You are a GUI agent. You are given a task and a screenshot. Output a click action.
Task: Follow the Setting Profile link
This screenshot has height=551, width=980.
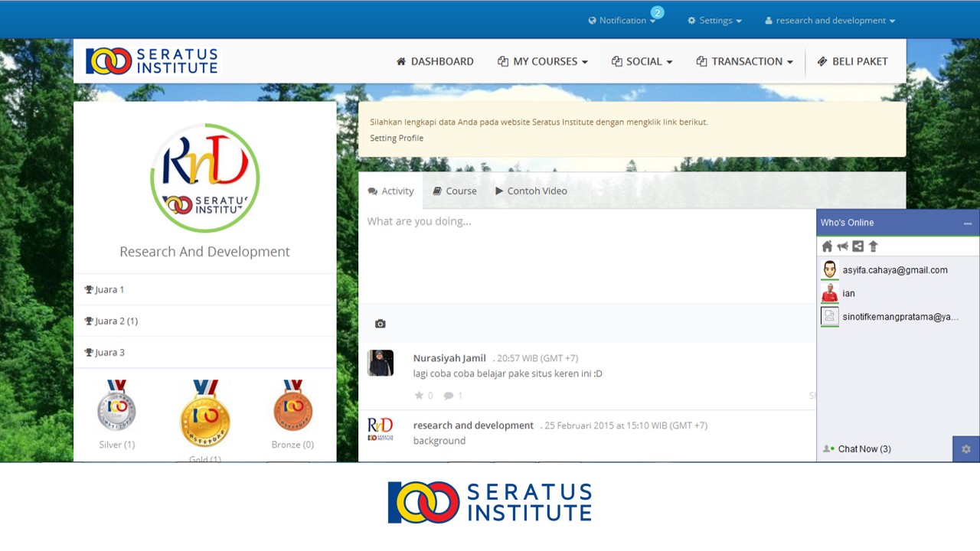click(397, 138)
